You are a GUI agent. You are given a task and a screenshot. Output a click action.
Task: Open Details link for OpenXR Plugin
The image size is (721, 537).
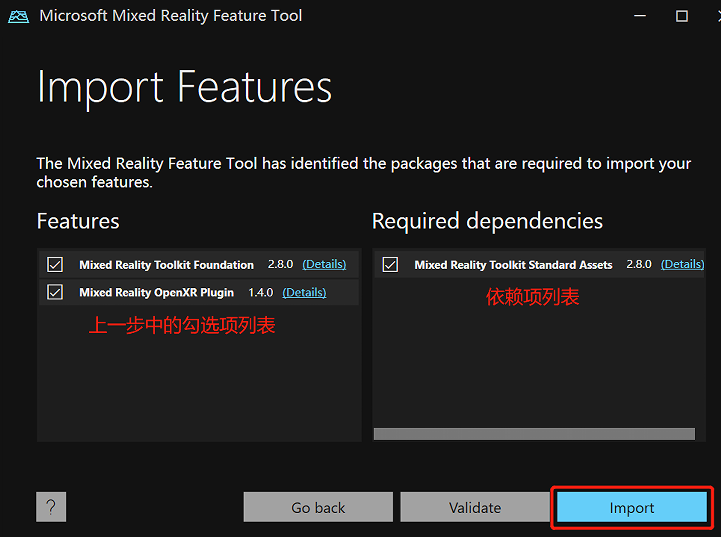click(304, 293)
